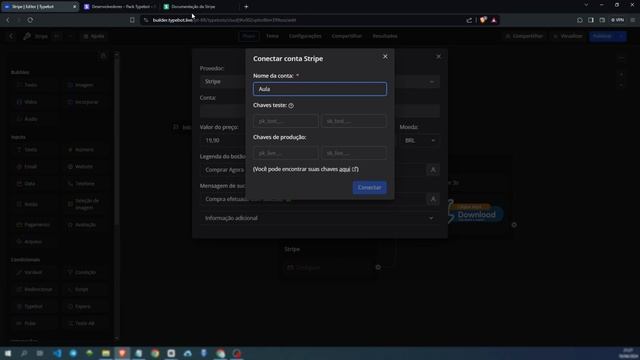The height and width of the screenshot is (360, 640).
Task: Select the Avaliação input block
Action: pyautogui.click(x=84, y=225)
